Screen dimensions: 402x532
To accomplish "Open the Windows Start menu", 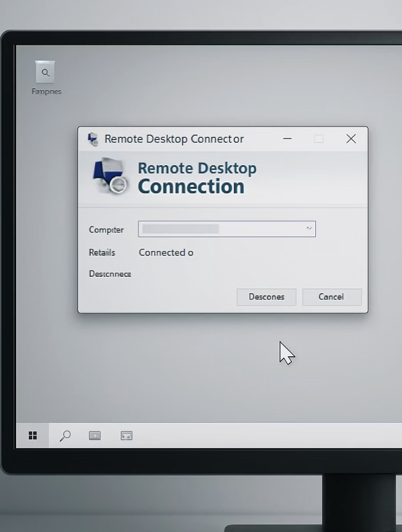I will [33, 435].
